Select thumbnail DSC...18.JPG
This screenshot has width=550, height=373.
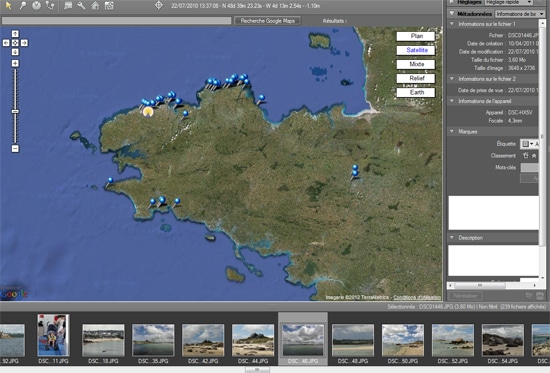(103, 340)
